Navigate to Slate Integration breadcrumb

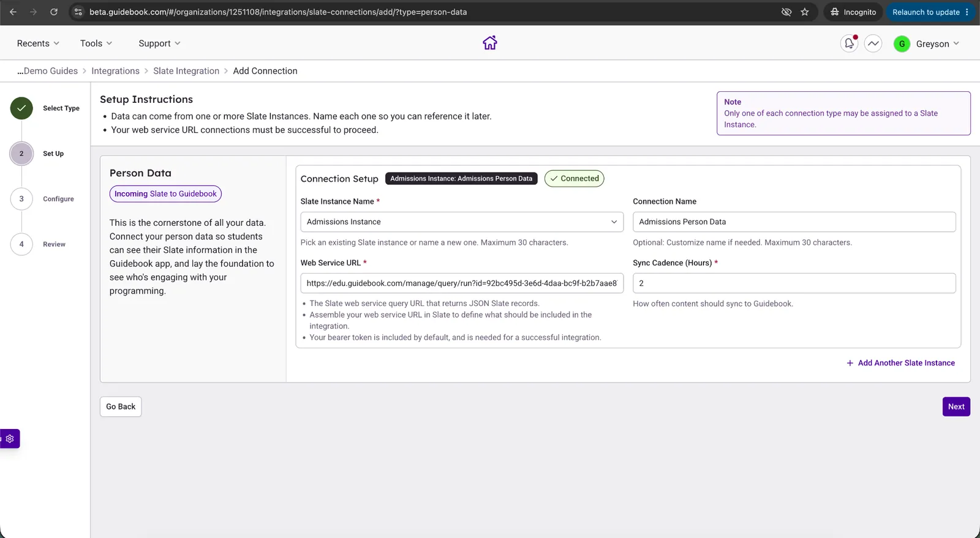[186, 71]
